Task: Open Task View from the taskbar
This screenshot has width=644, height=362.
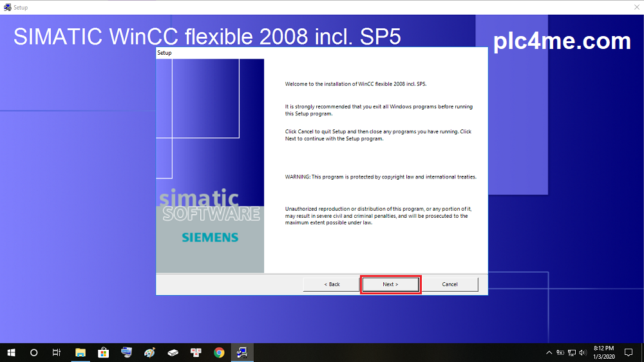Action: [x=57, y=352]
